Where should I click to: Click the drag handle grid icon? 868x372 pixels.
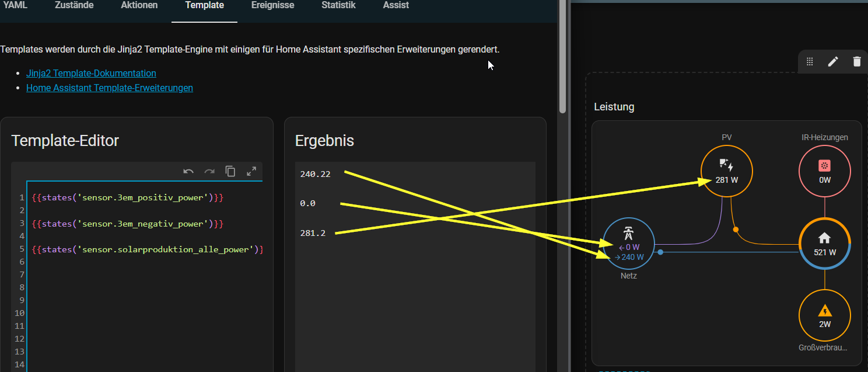coord(810,61)
